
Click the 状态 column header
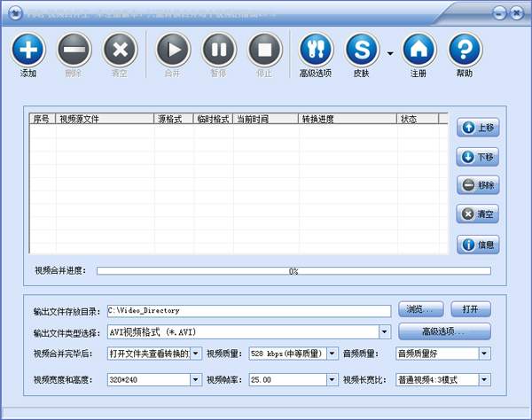[418, 119]
